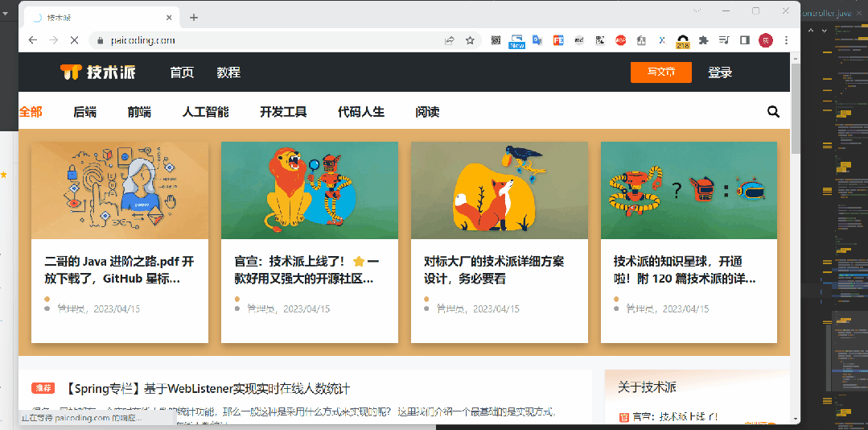Open the blue X extension icon
Screen dimensions: 868x430
click(661, 40)
